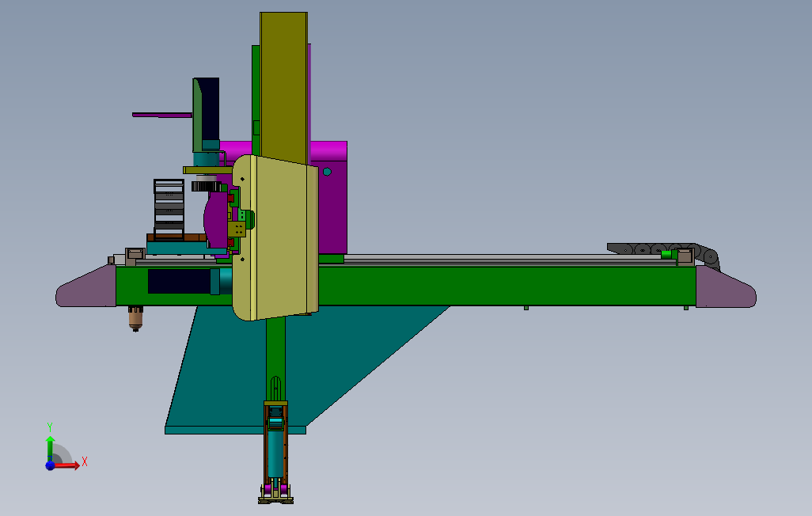Select the stacked black cable carrier at left
Viewport: 812px width, 516px height.
click(169, 210)
